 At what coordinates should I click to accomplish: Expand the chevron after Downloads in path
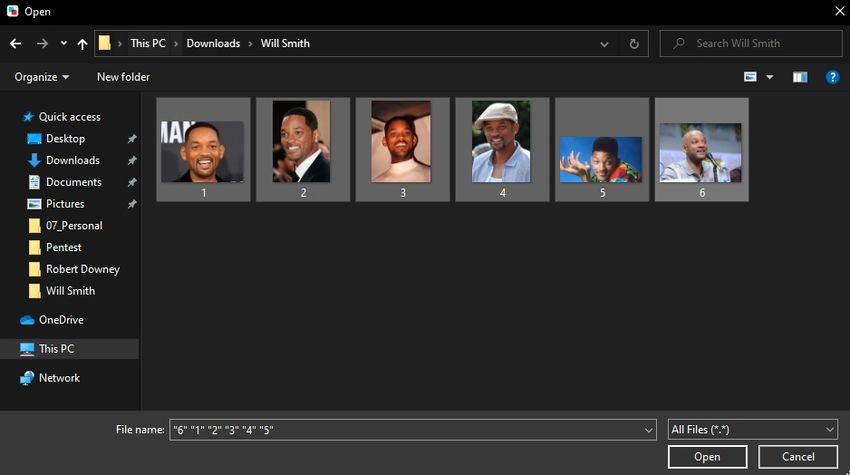250,43
